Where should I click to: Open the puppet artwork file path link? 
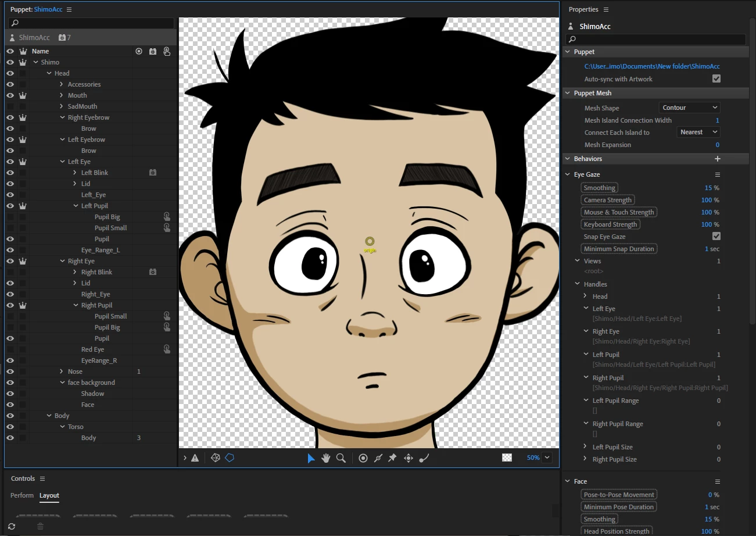pyautogui.click(x=651, y=67)
